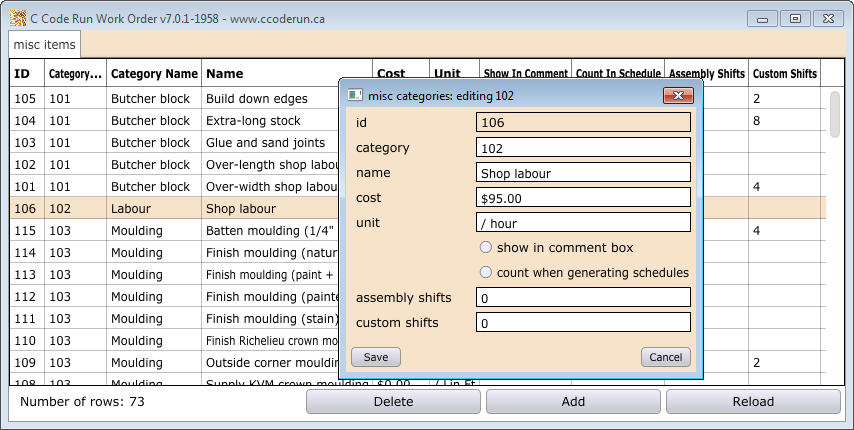Close the misc categories editing dialog

[678, 95]
